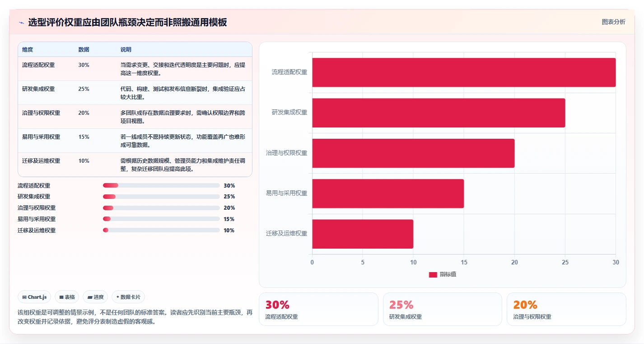The width and height of the screenshot is (644, 344).
Task: Toggle the 指标值 legend swatch
Action: 433,275
